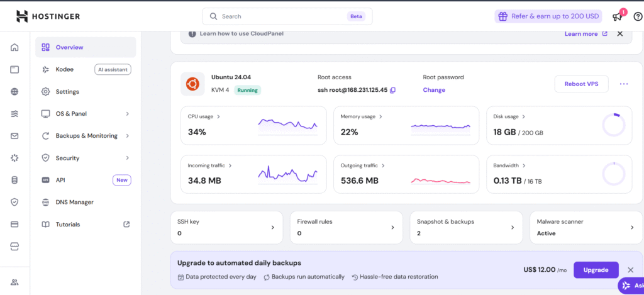Click the home icon in left rail
The image size is (644, 295).
(x=14, y=47)
